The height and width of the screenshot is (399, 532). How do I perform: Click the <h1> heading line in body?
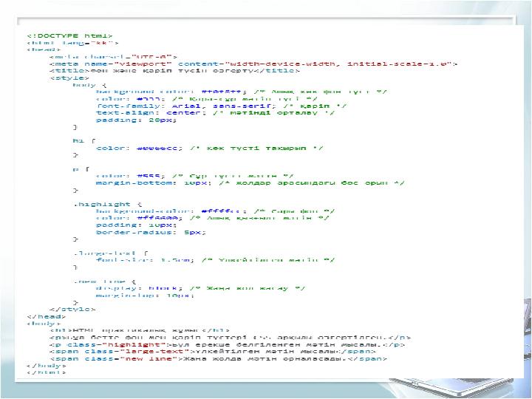140,330
